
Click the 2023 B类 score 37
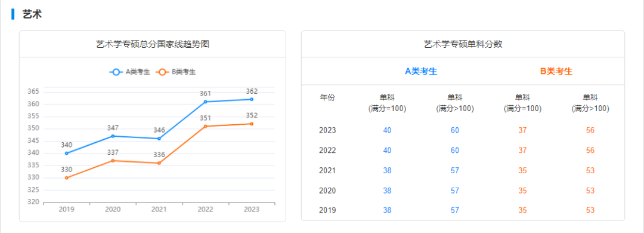click(x=522, y=130)
